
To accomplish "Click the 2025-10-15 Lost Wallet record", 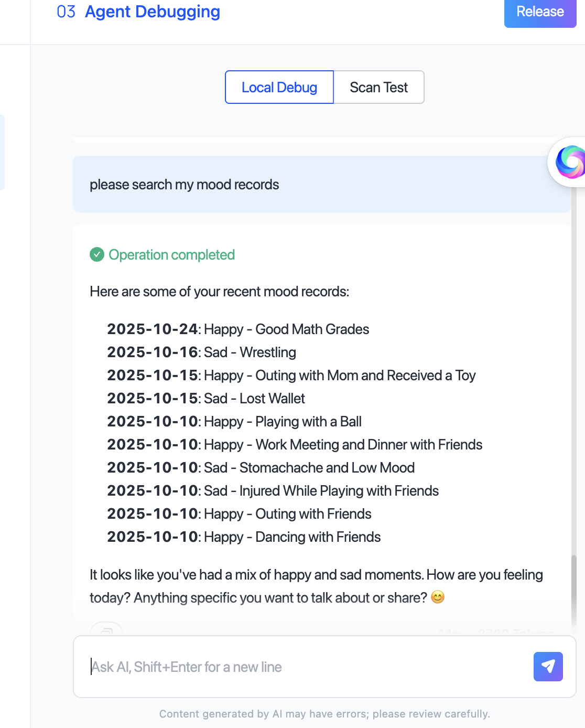I will 206,399.
